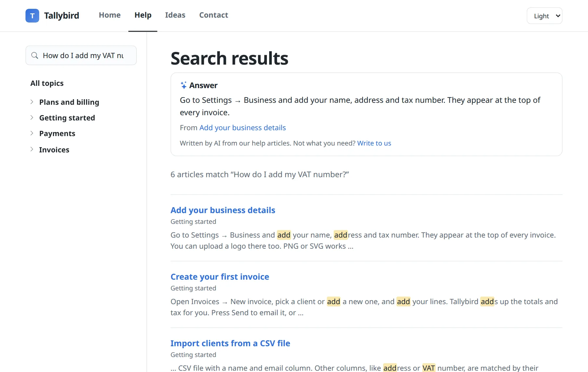
Task: Click the Tallybird brand name
Action: point(62,16)
